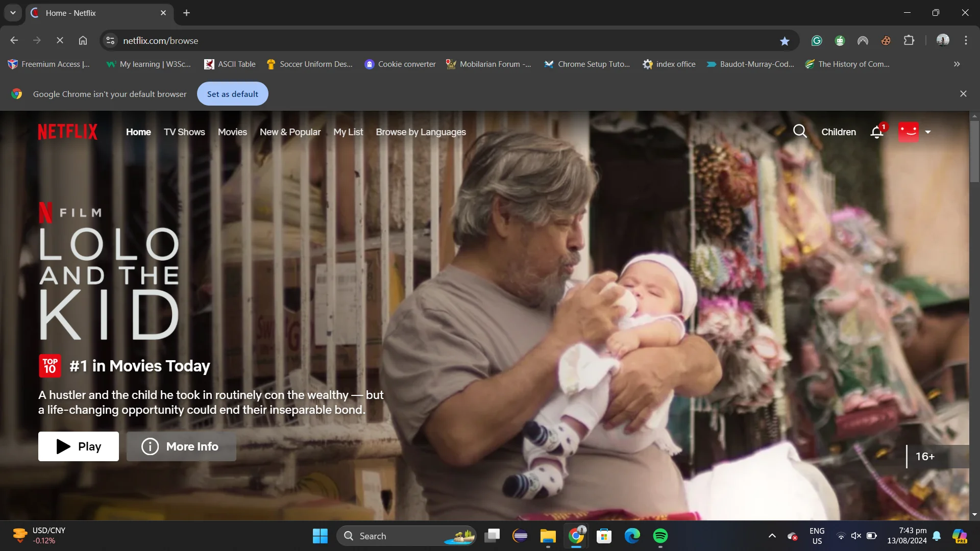Open the Windows Start menu
This screenshot has height=551, width=980.
(320, 536)
